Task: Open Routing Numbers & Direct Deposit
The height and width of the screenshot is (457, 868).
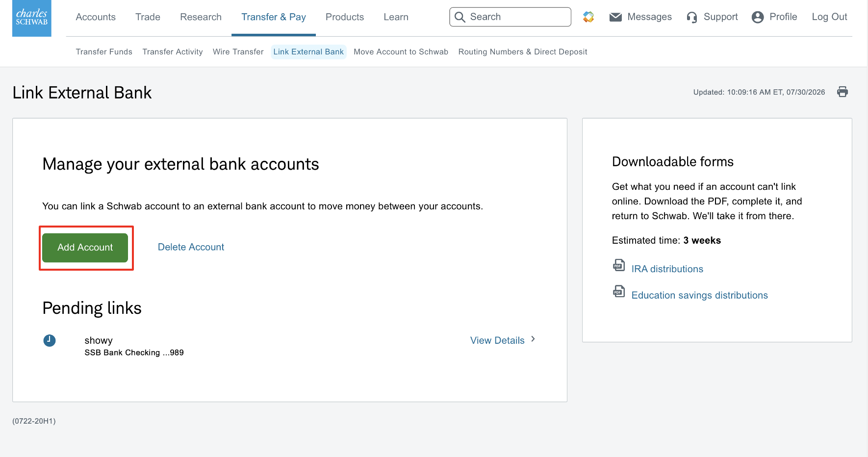Action: [x=523, y=51]
